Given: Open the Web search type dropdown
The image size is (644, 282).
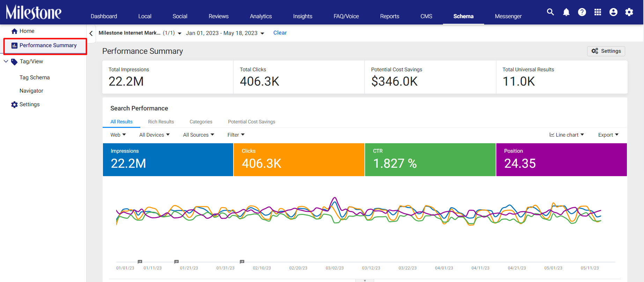Looking at the screenshot, I should point(118,135).
